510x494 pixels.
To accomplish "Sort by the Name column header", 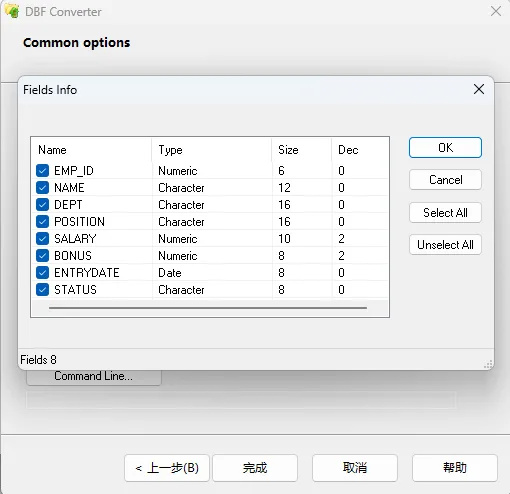I will [91, 150].
